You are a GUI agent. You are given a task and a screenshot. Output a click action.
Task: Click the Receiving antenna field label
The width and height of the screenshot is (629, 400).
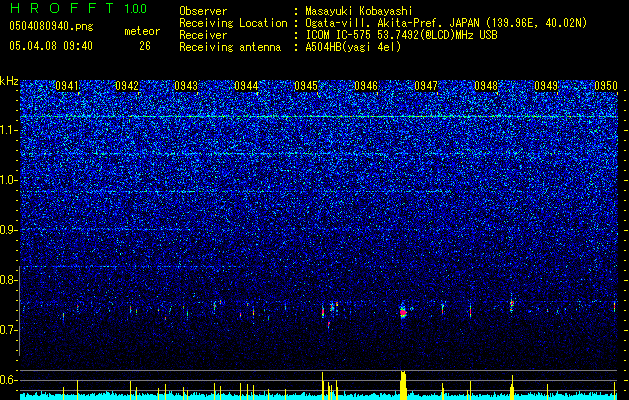coord(230,47)
